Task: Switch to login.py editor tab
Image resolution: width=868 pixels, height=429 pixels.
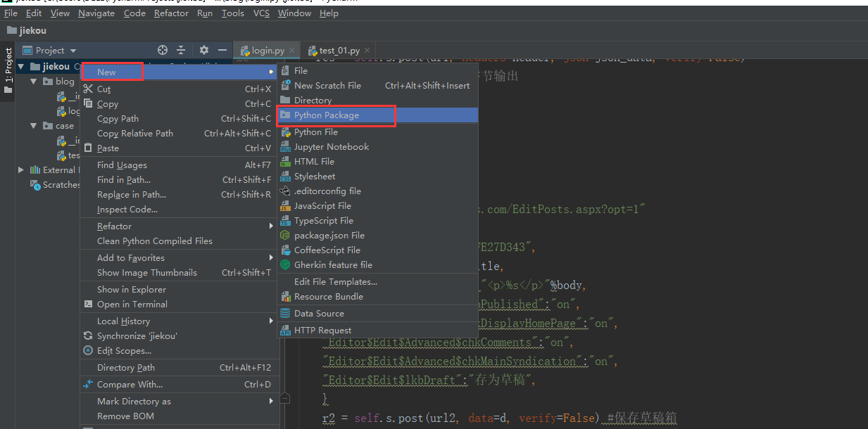Action: coord(268,51)
